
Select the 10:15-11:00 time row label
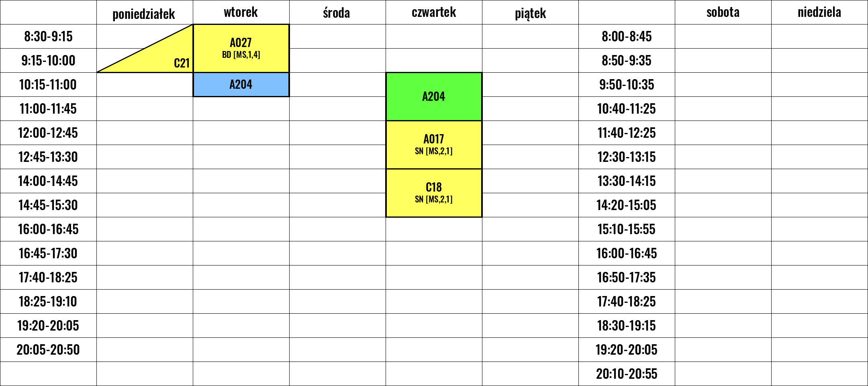click(x=48, y=85)
